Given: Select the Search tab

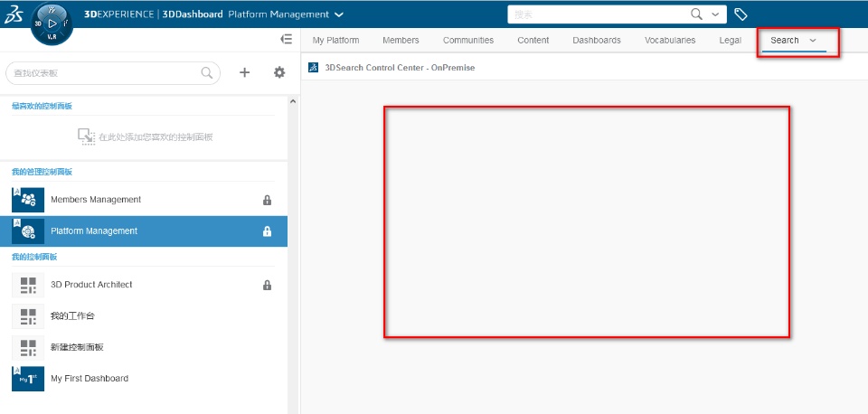Looking at the screenshot, I should (785, 41).
